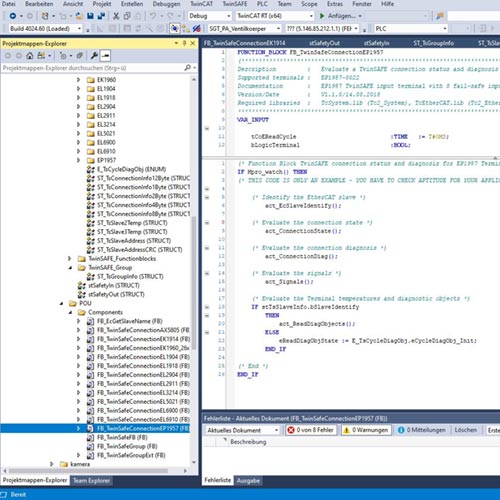Click the navigate backward toolbar icon
This screenshot has width=500, height=500.
(13, 16)
